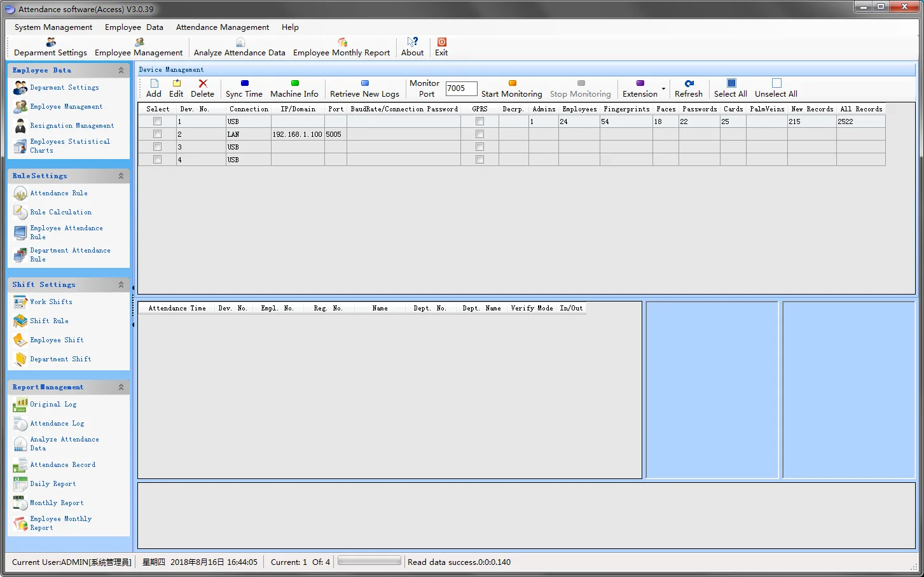Open Machine Info from the toolbar
Image resolution: width=924 pixels, height=577 pixels.
(x=294, y=88)
